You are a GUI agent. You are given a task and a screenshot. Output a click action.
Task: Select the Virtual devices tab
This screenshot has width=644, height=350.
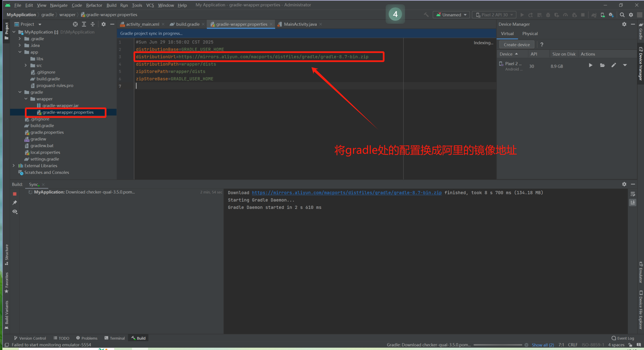tap(507, 33)
